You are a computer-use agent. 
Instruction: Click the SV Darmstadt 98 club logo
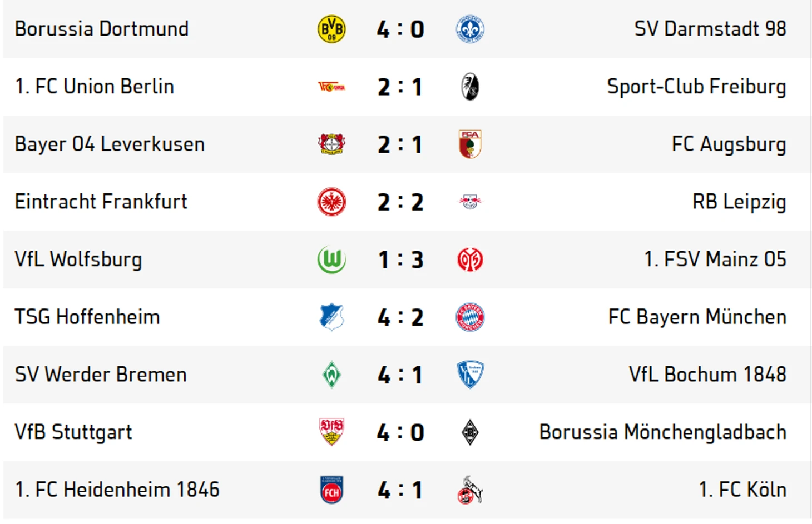470,29
